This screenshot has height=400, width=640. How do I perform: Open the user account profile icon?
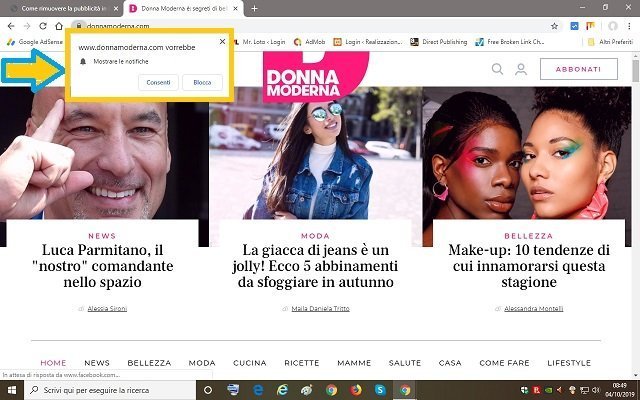520,70
